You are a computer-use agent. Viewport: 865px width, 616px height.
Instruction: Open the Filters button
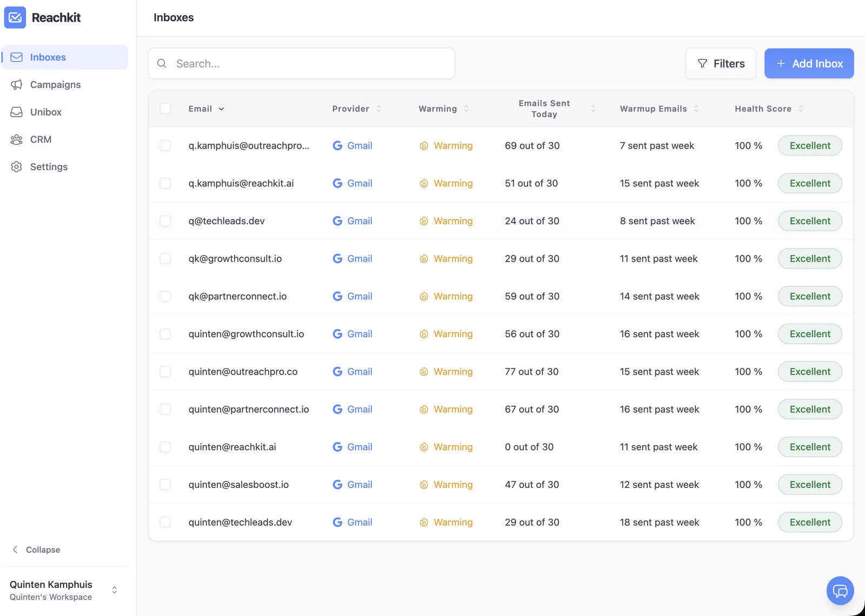click(721, 64)
